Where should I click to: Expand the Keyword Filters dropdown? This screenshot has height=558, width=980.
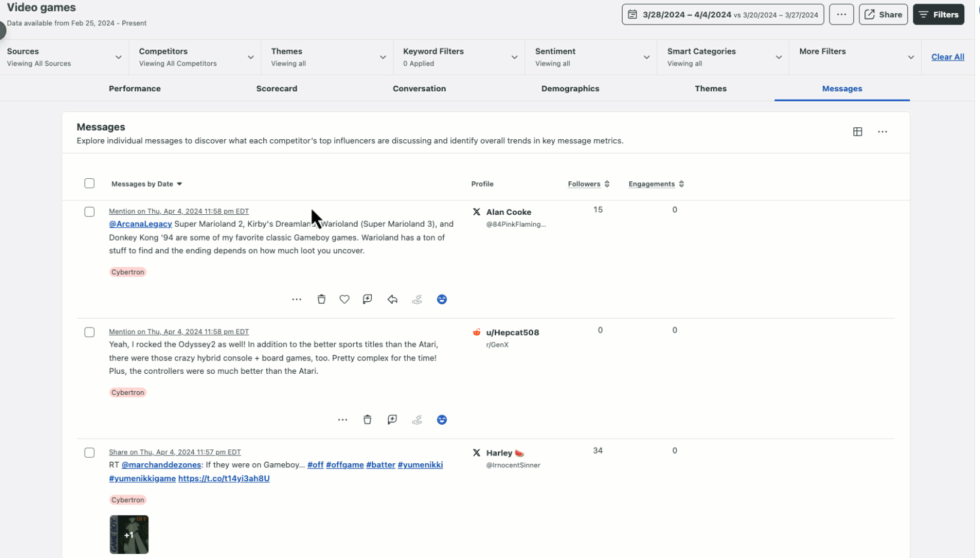[460, 57]
